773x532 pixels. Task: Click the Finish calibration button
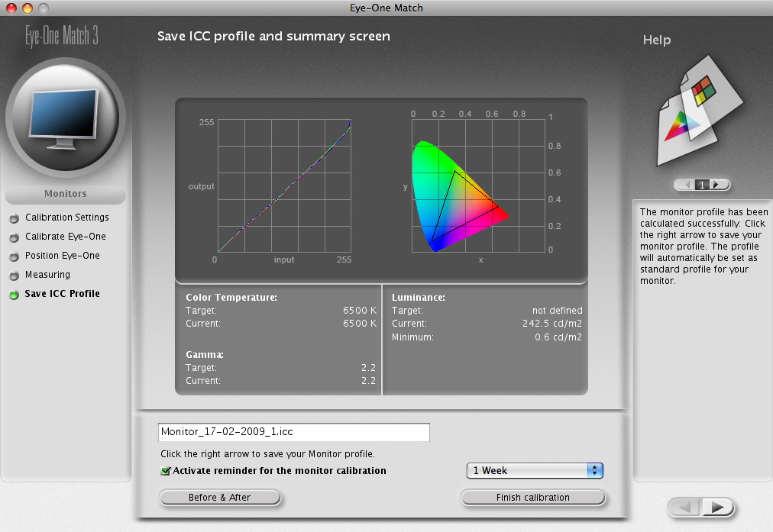tap(533, 498)
